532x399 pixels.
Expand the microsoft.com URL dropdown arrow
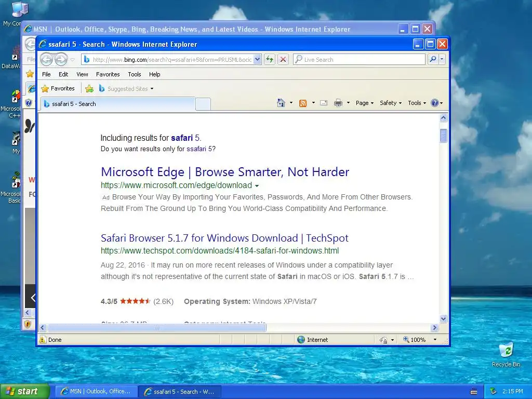[257, 186]
